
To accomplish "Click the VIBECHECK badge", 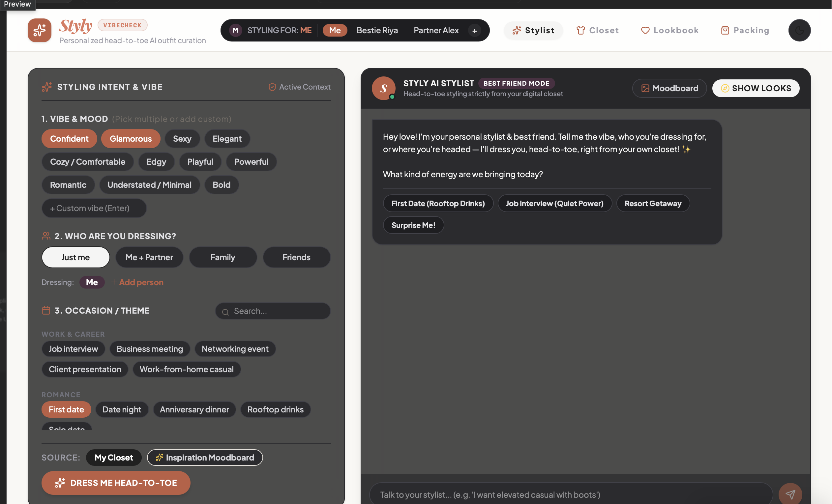I will coord(123,25).
